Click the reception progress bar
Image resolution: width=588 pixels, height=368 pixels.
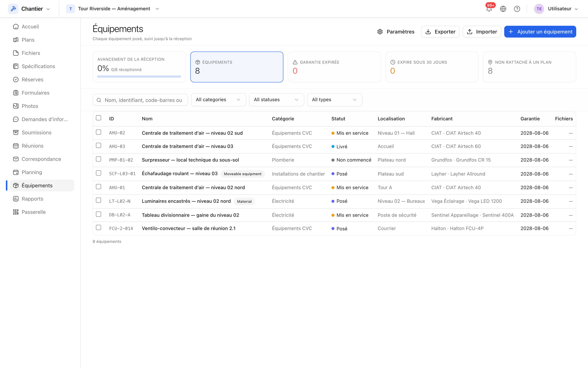point(139,77)
